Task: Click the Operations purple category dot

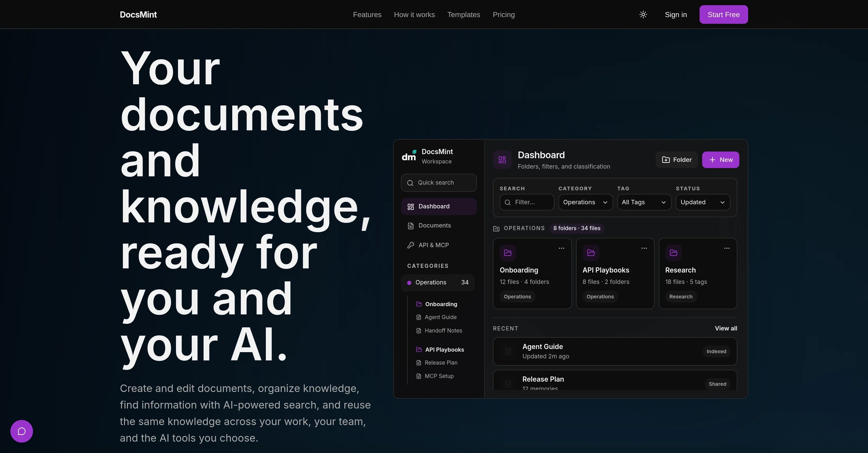Action: [x=409, y=283]
